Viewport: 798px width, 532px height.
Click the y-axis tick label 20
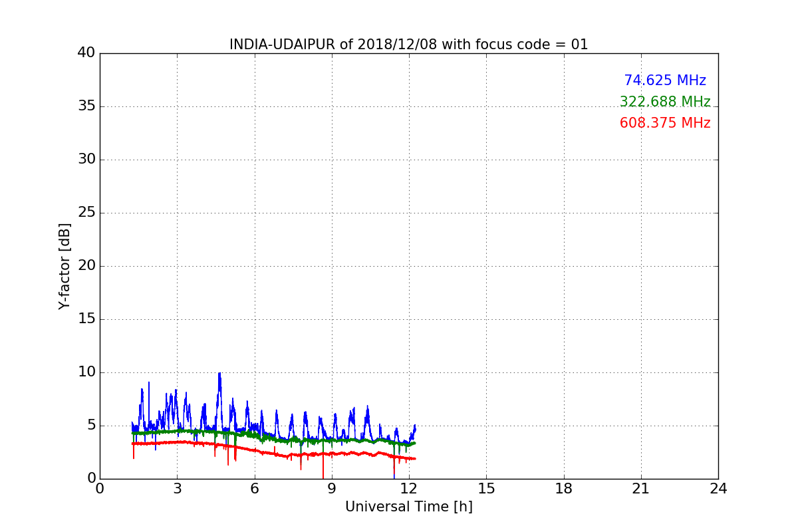tap(86, 266)
